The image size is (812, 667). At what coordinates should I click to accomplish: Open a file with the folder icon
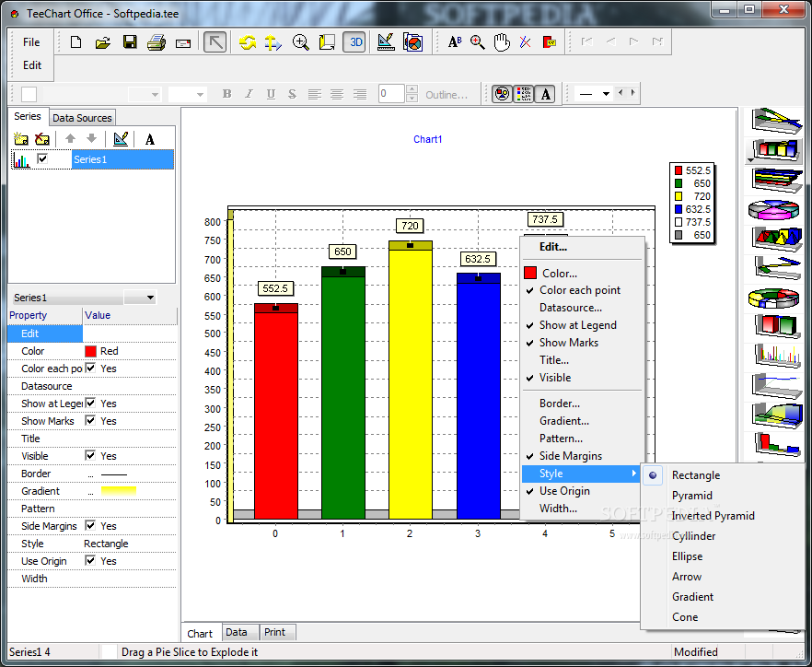(x=102, y=42)
